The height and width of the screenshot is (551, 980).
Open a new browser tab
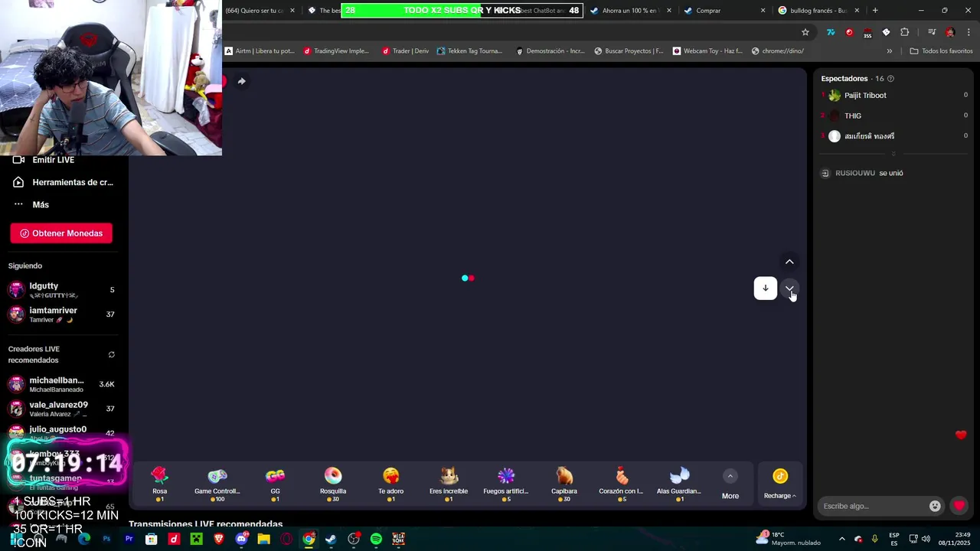875,11
